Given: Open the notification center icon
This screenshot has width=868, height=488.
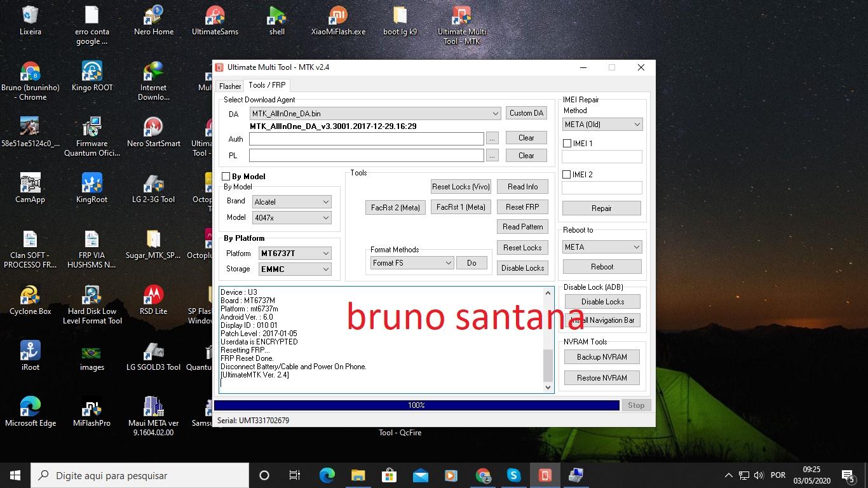Looking at the screenshot, I should [848, 475].
